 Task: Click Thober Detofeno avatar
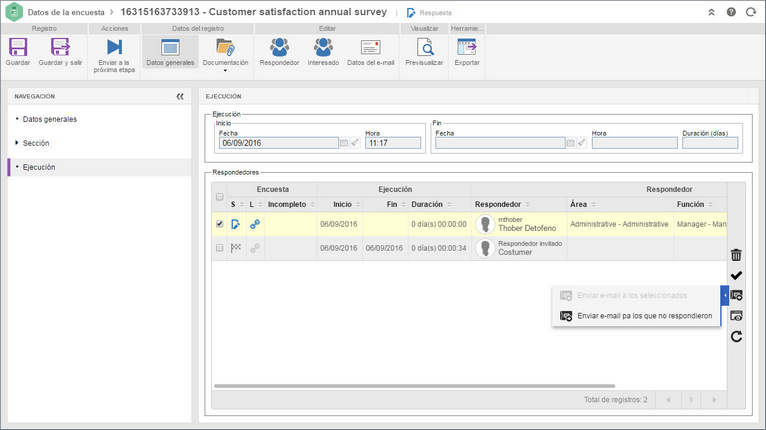(x=485, y=224)
